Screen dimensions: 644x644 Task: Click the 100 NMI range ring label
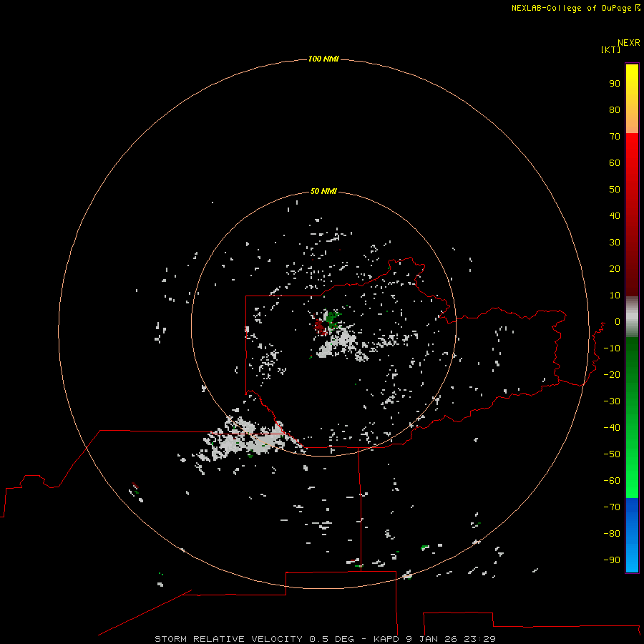pos(323,59)
